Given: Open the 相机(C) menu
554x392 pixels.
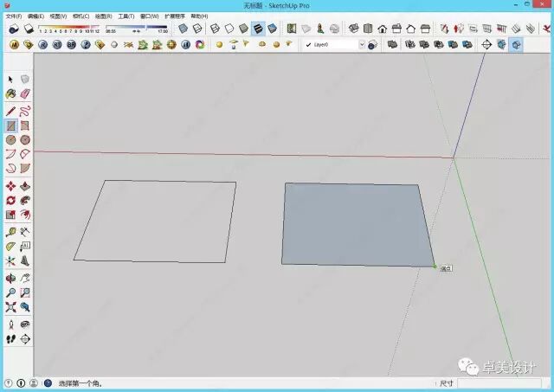Looking at the screenshot, I should (x=81, y=16).
